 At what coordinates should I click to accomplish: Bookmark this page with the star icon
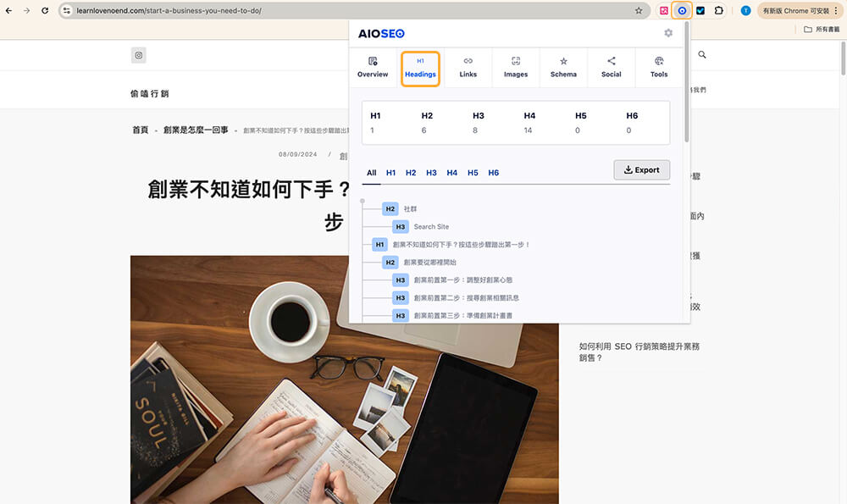coord(639,10)
